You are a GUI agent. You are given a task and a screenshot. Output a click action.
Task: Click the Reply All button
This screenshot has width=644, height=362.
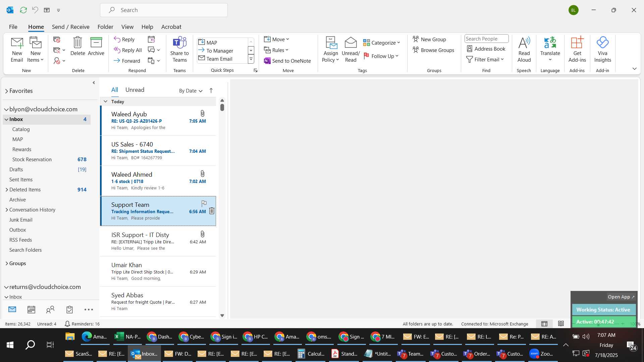point(128,50)
